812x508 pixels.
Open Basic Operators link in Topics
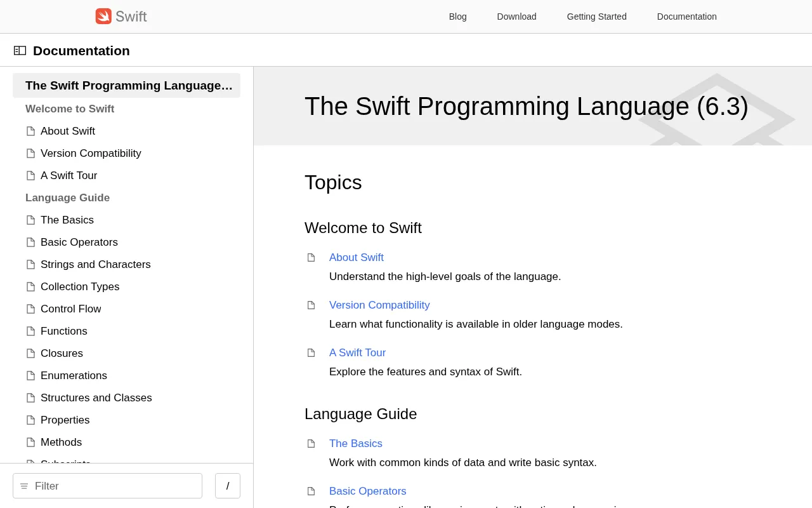pyautogui.click(x=368, y=491)
